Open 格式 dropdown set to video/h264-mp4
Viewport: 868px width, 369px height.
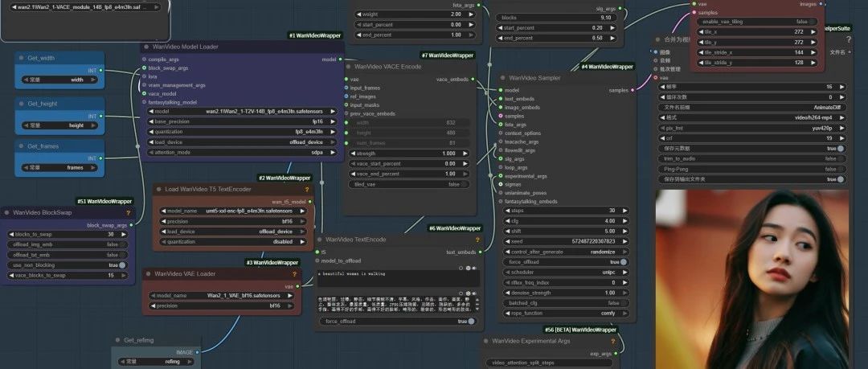(x=752, y=117)
